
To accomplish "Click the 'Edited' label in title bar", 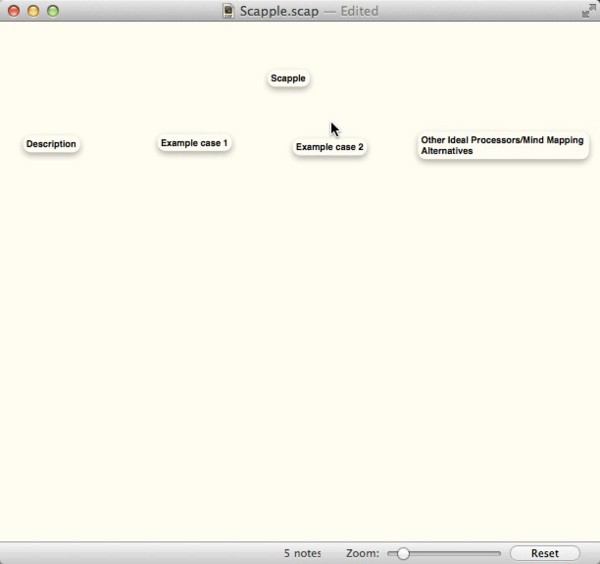I will (359, 11).
